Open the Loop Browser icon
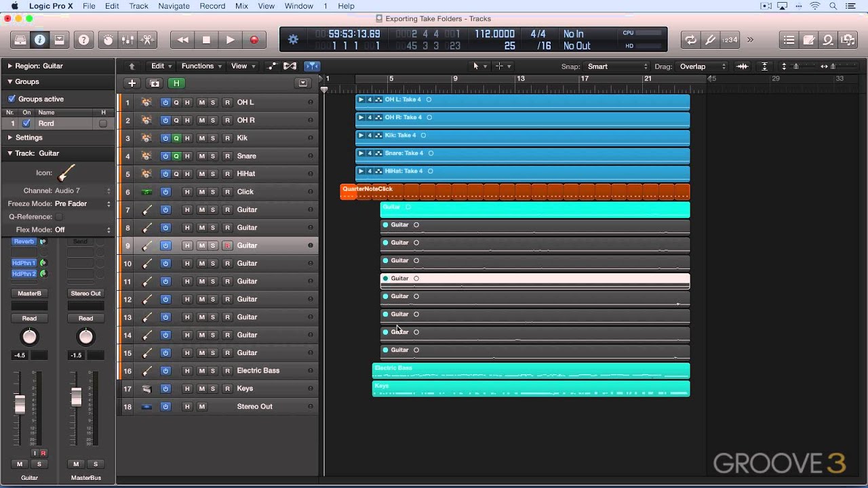868x488 pixels. tap(828, 40)
